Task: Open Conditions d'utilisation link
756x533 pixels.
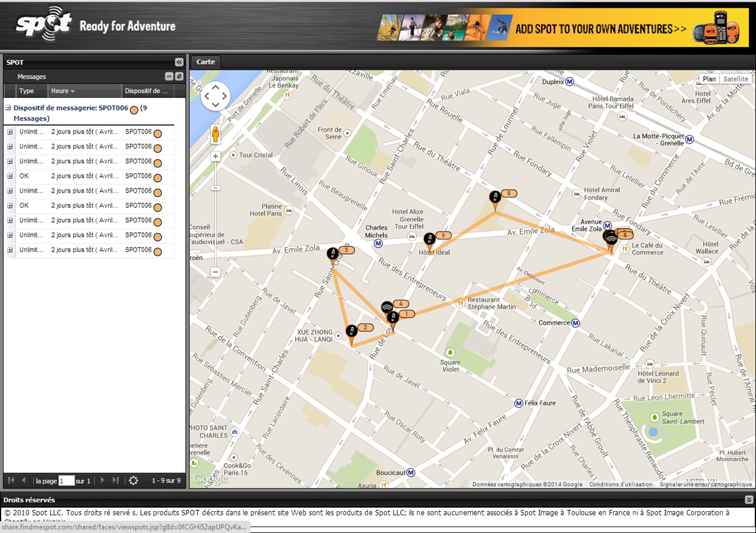Action: pyautogui.click(x=621, y=485)
